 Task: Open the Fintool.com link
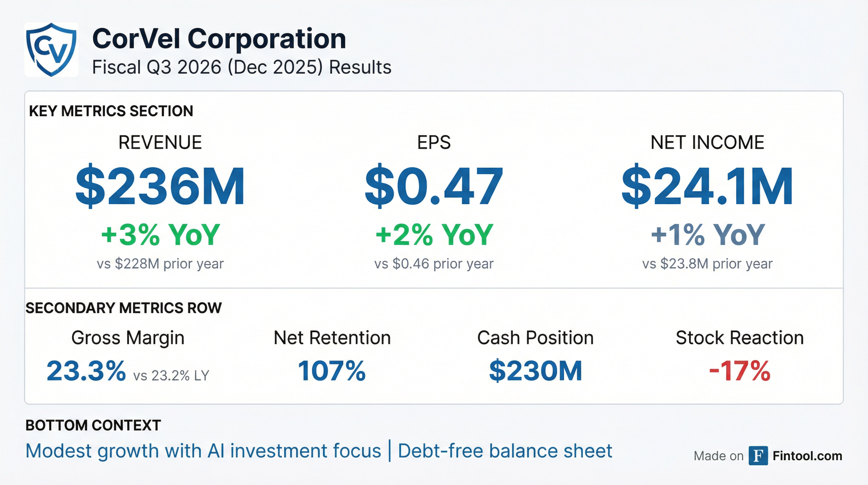click(807, 456)
